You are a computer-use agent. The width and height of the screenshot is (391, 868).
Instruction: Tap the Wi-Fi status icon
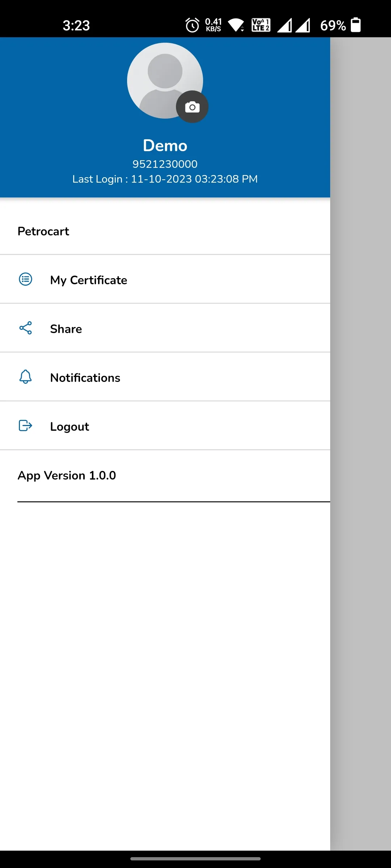236,25
